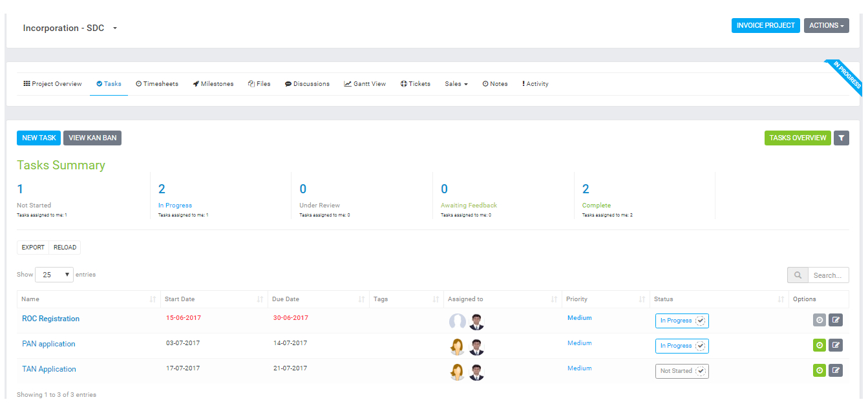Start timer for PAN application task
Screen dimensions: 868x413
tap(819, 345)
